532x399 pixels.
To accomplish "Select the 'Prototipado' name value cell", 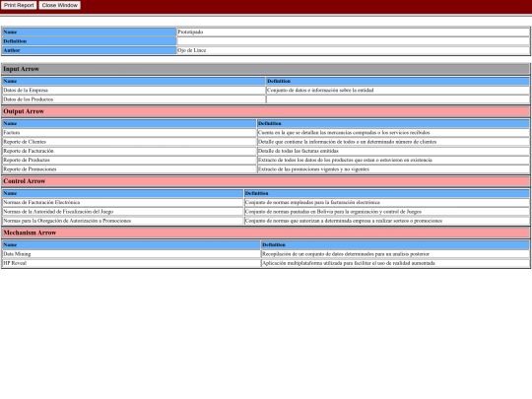I will (353, 32).
